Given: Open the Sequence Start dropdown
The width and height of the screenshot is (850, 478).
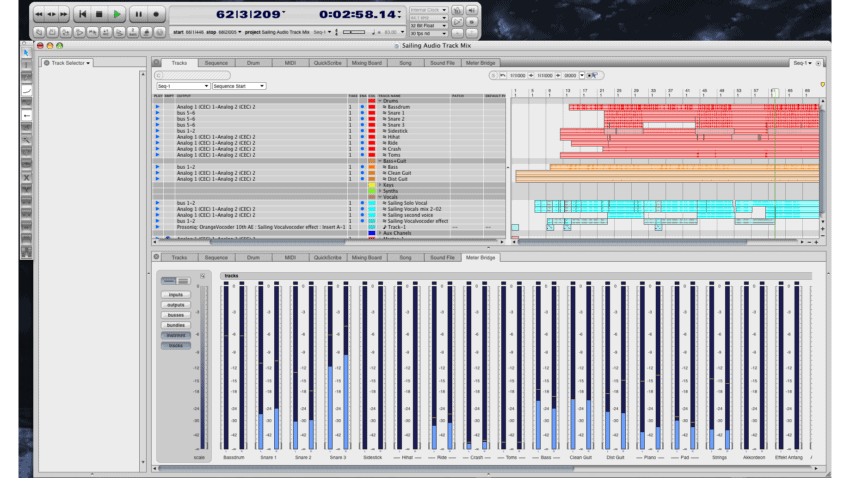Looking at the screenshot, I should (x=239, y=86).
